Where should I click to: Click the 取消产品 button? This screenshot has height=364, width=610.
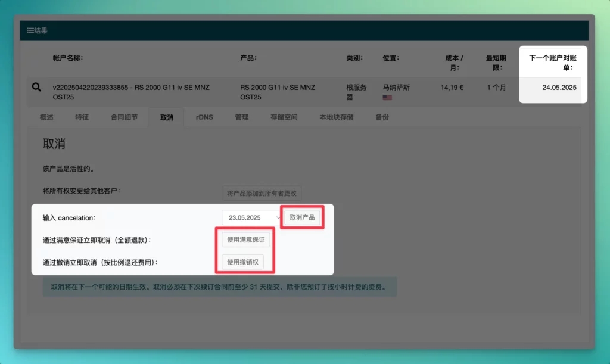click(x=301, y=217)
